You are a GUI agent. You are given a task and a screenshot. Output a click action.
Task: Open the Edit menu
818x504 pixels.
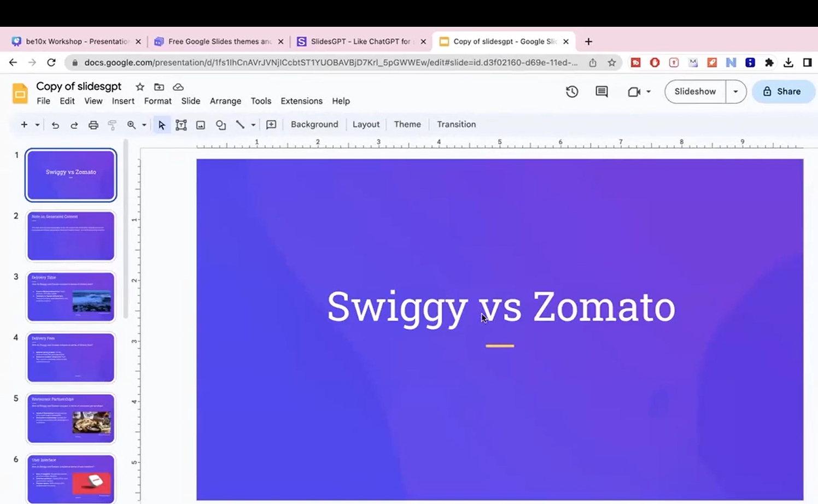pos(67,101)
